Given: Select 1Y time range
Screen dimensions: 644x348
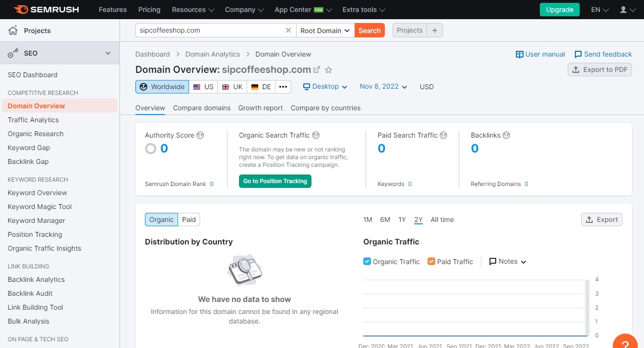Looking at the screenshot, I should coord(402,220).
